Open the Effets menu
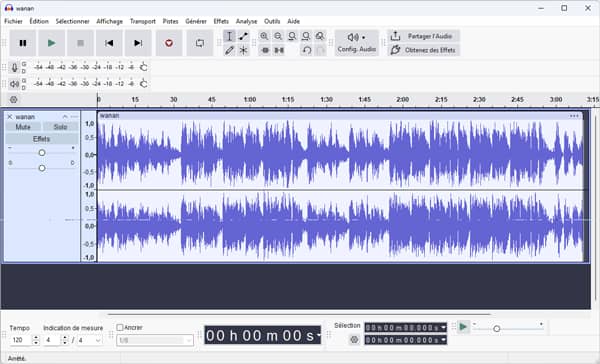This screenshot has width=600, height=364. click(x=221, y=21)
